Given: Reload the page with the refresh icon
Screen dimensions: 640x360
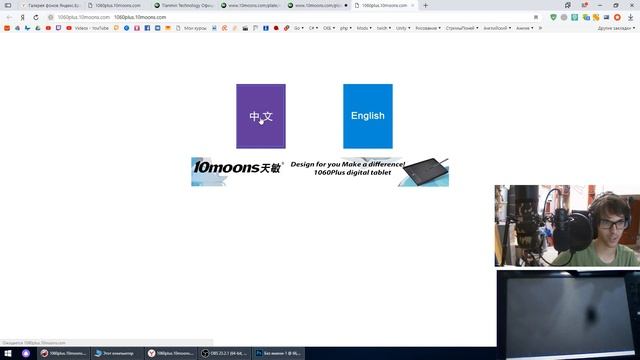Looking at the screenshot, I should [x=36, y=17].
